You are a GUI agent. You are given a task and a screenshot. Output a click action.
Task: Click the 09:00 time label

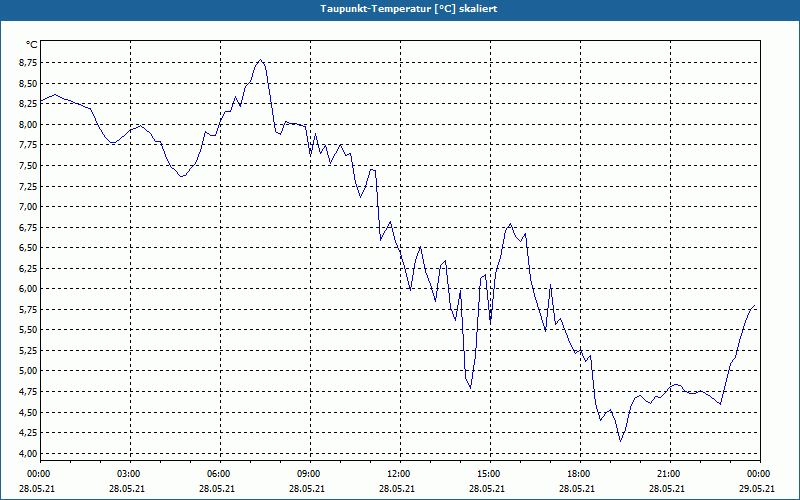310,474
